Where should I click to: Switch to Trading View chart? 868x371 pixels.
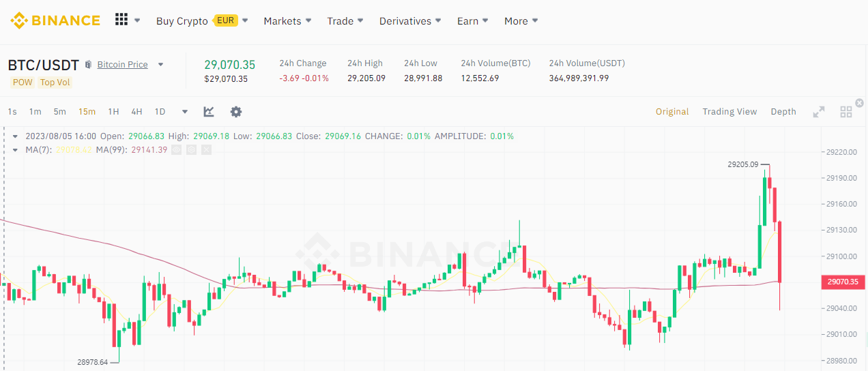tap(729, 112)
